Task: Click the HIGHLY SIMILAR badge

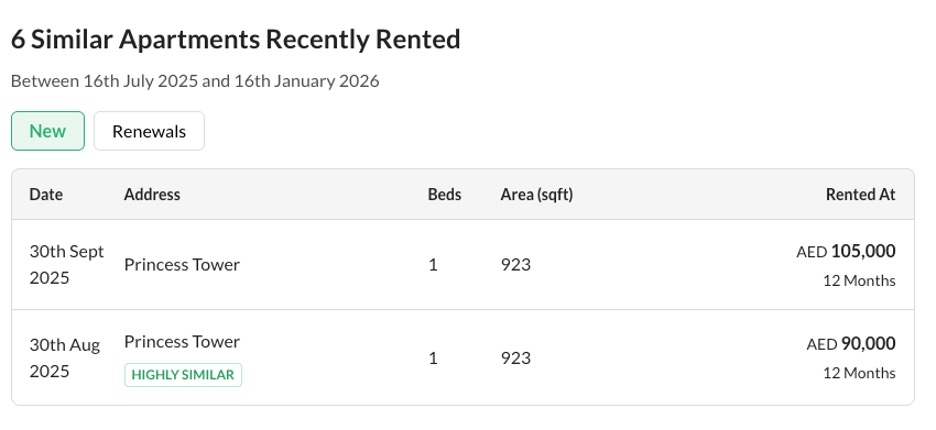Action: click(183, 375)
